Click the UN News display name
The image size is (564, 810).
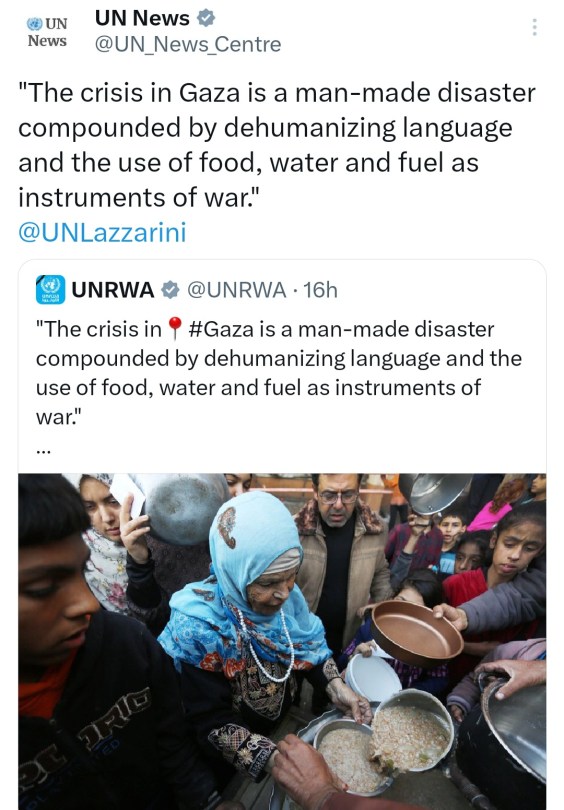point(142,19)
